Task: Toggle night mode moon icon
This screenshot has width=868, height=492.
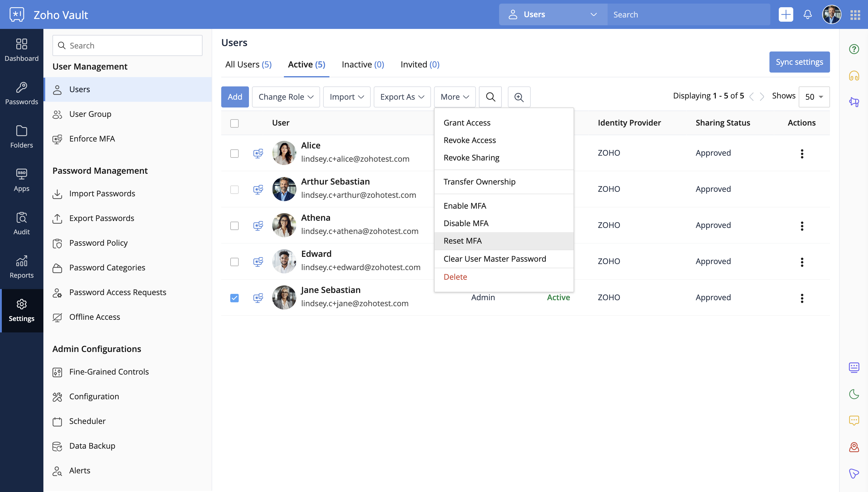Action: pos(854,394)
